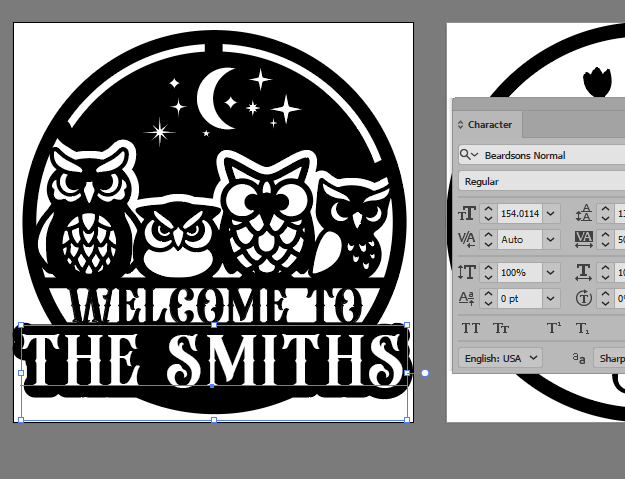The height and width of the screenshot is (479, 625).
Task: Select the Character panel tab
Action: 489,125
